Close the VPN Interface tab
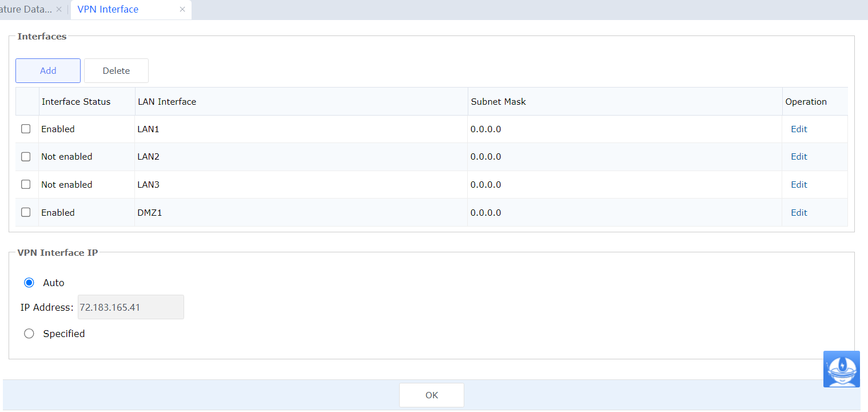 coord(182,10)
